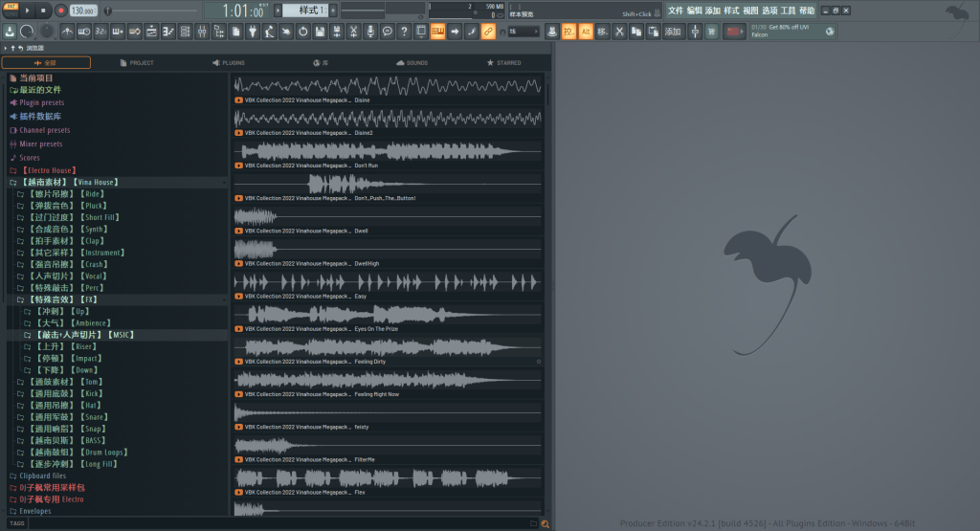Click the microphone recording icon
Screen dimensions: 980x531
pyautogui.click(x=370, y=32)
